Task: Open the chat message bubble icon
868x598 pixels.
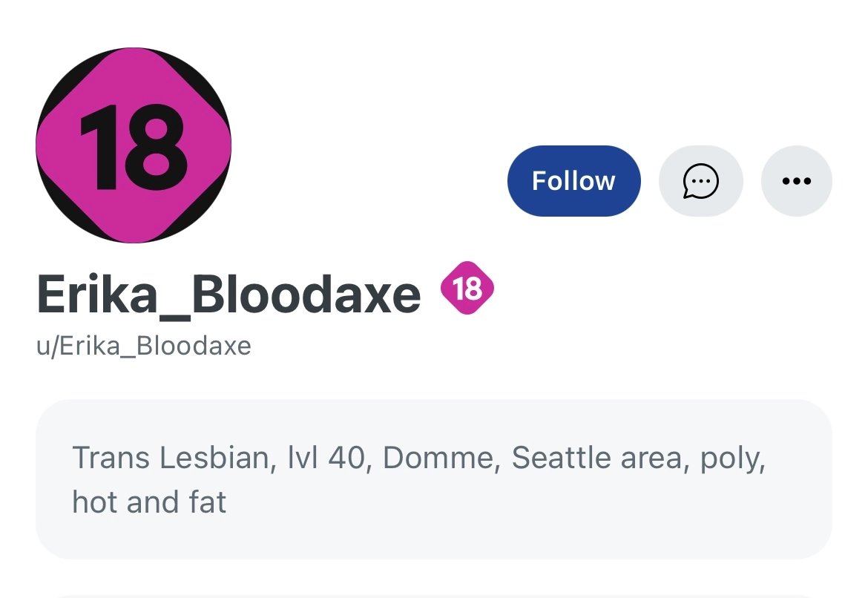Action: 700,181
